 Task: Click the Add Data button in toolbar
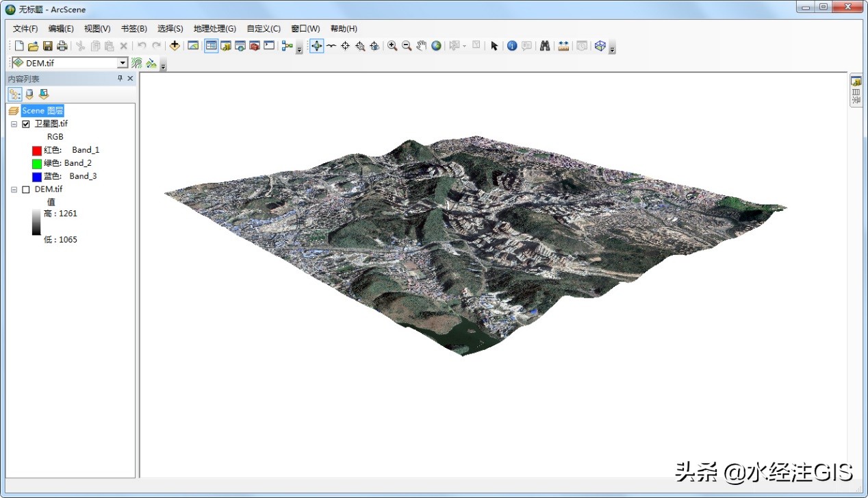pyautogui.click(x=175, y=46)
